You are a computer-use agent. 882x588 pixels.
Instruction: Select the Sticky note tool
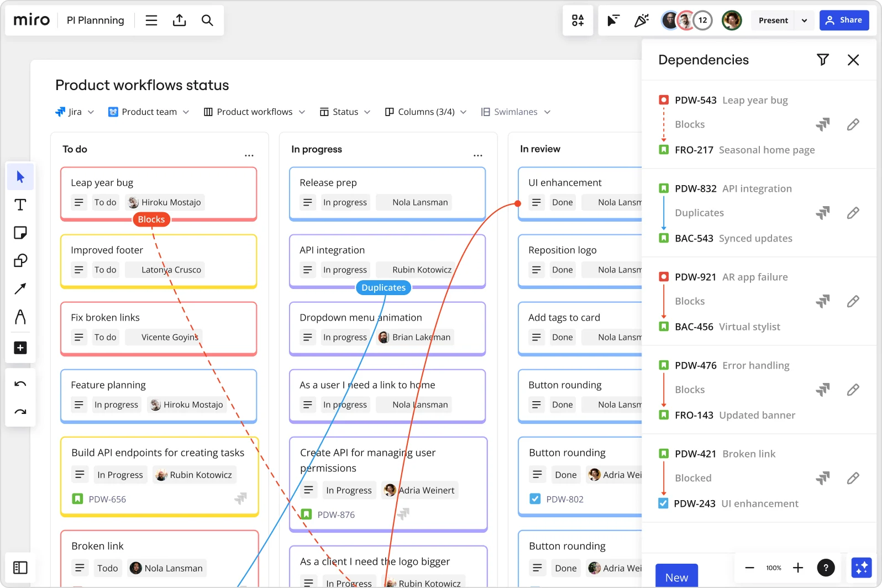20,233
